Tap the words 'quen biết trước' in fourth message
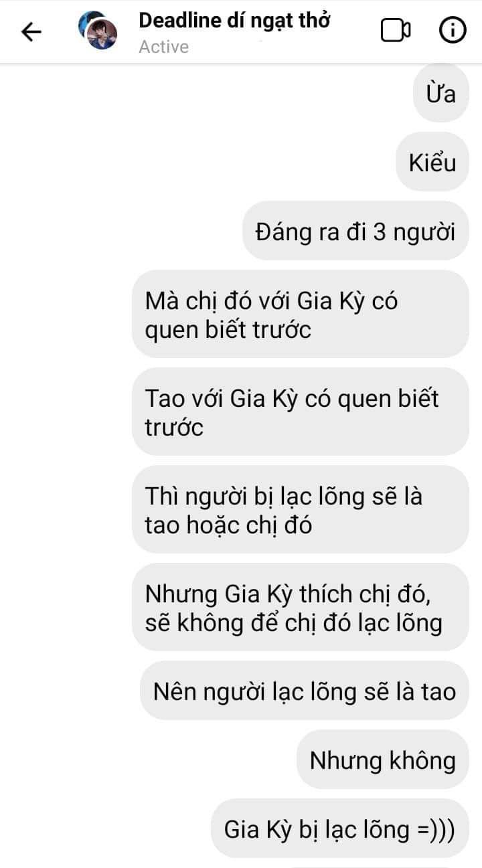482x868 pixels. [228, 330]
